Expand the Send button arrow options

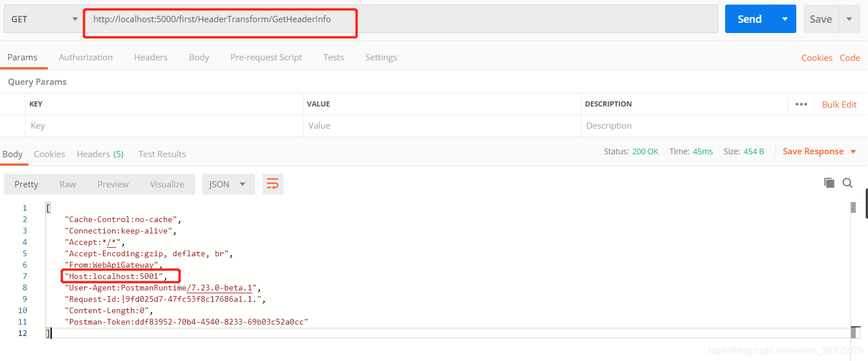(785, 19)
